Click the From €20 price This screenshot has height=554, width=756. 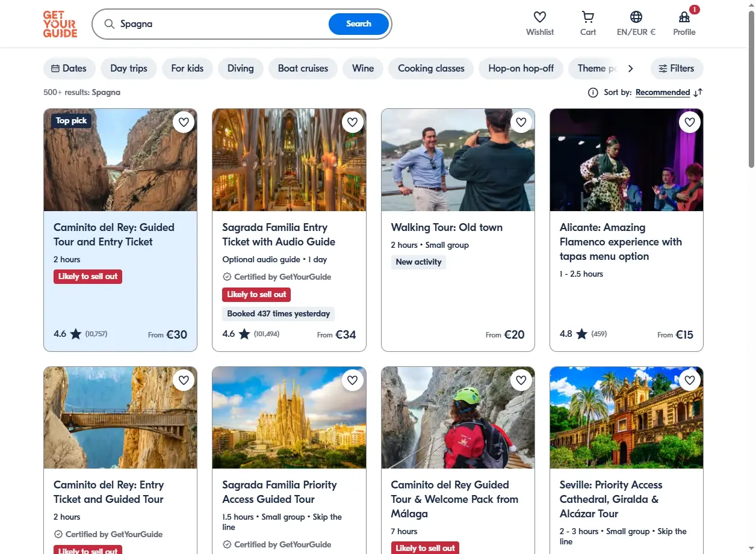click(505, 334)
